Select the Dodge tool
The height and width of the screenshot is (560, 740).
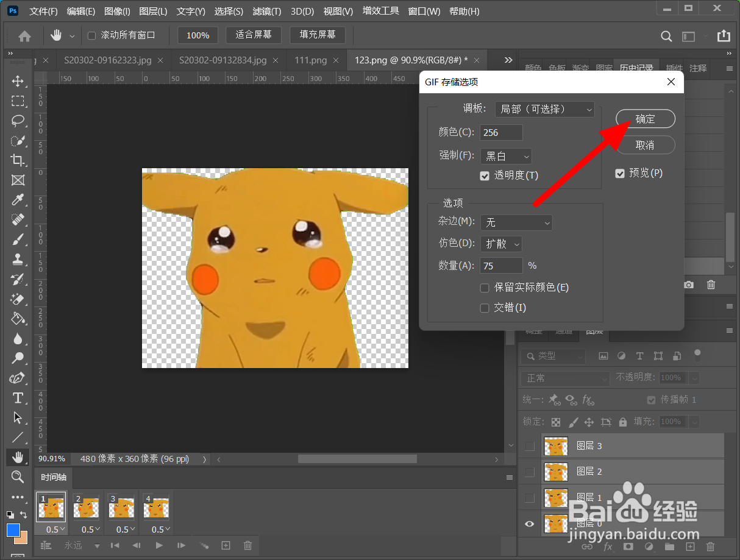[18, 358]
